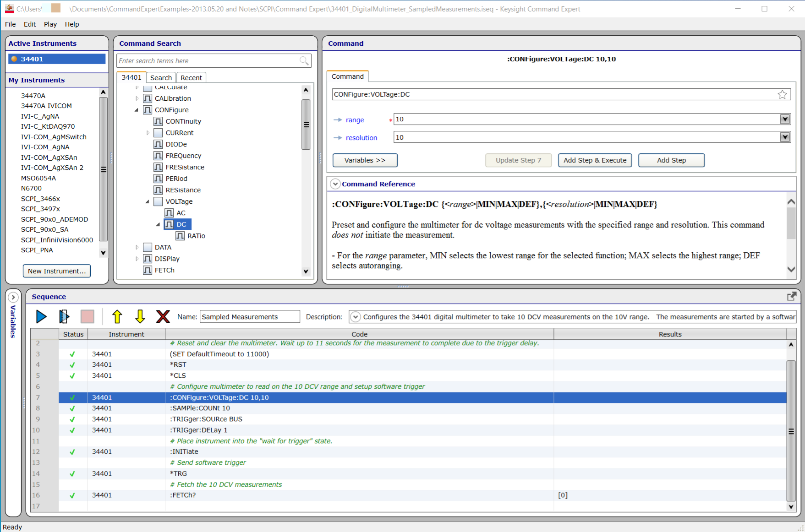Mark command as favorite with star icon
Screen dimensions: 805x532
click(x=782, y=94)
